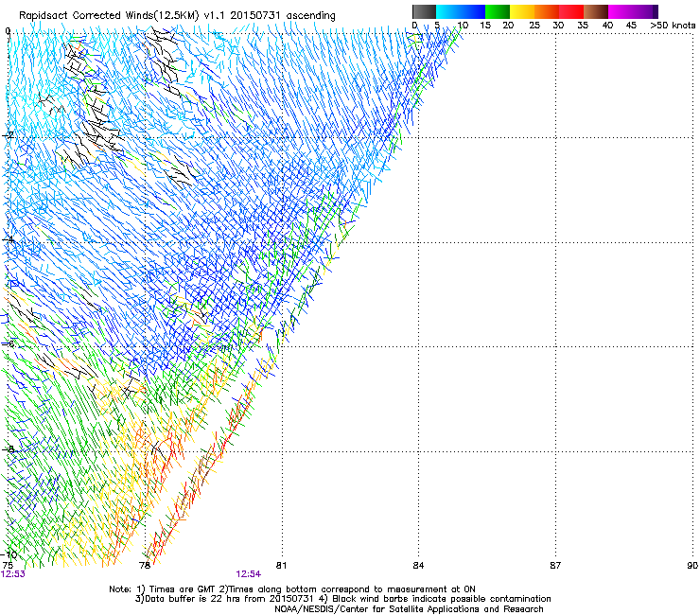Click latitude label -4 on left axis
The image size is (700, 615).
pos(8,239)
